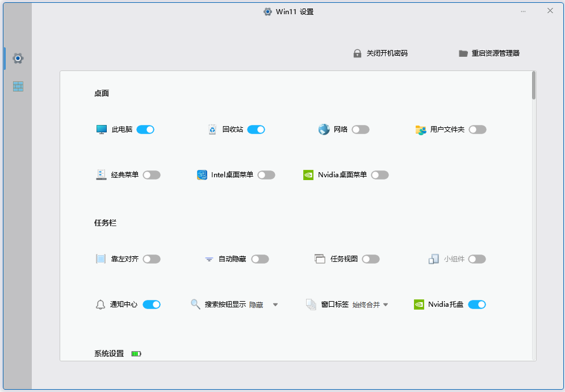Click the user folder icon

click(421, 130)
